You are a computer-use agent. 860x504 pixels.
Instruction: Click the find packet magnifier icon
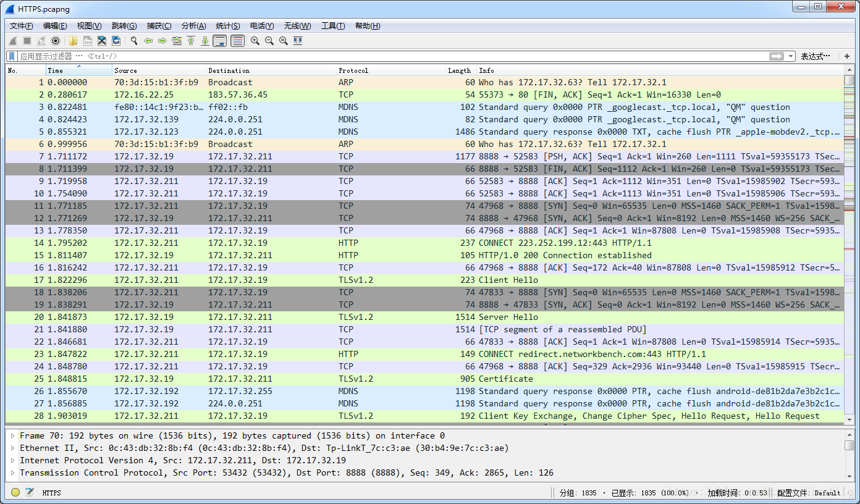pyautogui.click(x=133, y=41)
